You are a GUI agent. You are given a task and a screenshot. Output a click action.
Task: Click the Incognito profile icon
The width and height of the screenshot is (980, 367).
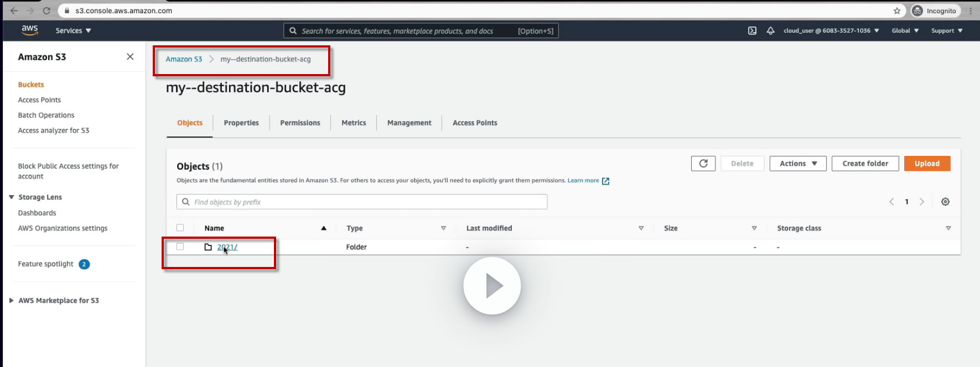pyautogui.click(x=917, y=11)
